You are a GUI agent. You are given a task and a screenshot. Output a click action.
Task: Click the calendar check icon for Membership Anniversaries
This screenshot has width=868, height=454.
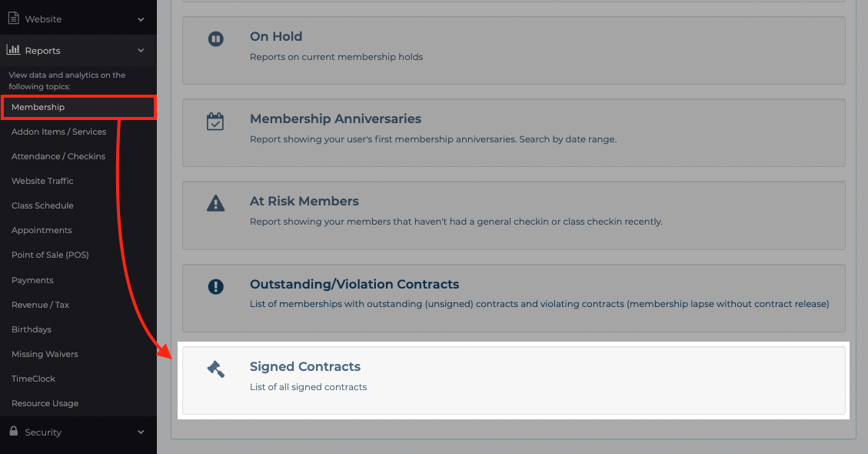[x=215, y=122]
